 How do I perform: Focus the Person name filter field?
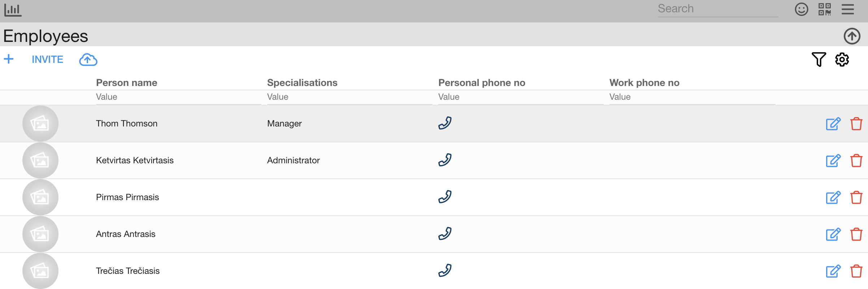(178, 97)
